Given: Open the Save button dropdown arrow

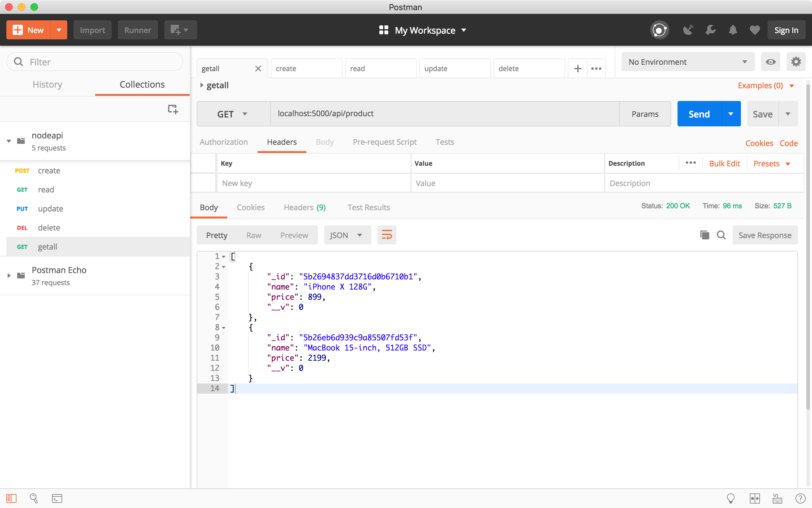Looking at the screenshot, I should click(788, 114).
